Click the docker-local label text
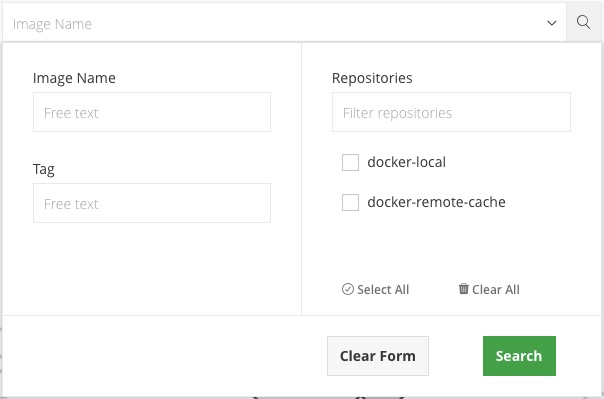604x399 pixels. coord(406,162)
